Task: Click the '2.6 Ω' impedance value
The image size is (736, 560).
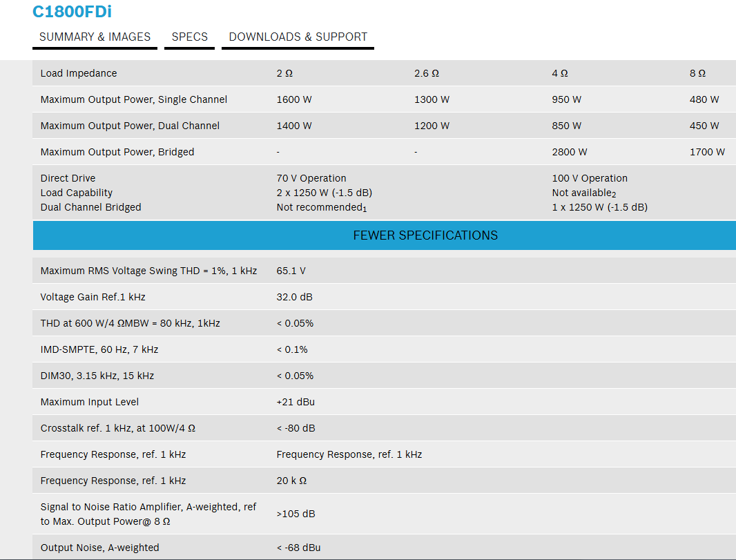Action: (x=427, y=73)
